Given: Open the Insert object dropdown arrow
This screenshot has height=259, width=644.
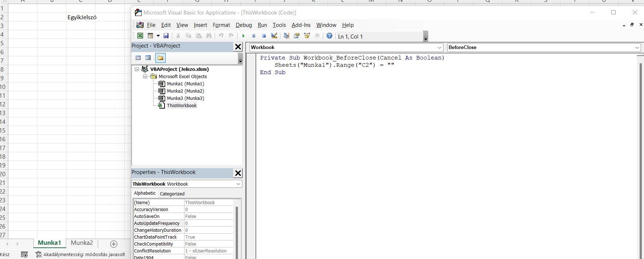Looking at the screenshot, I should click(x=158, y=36).
